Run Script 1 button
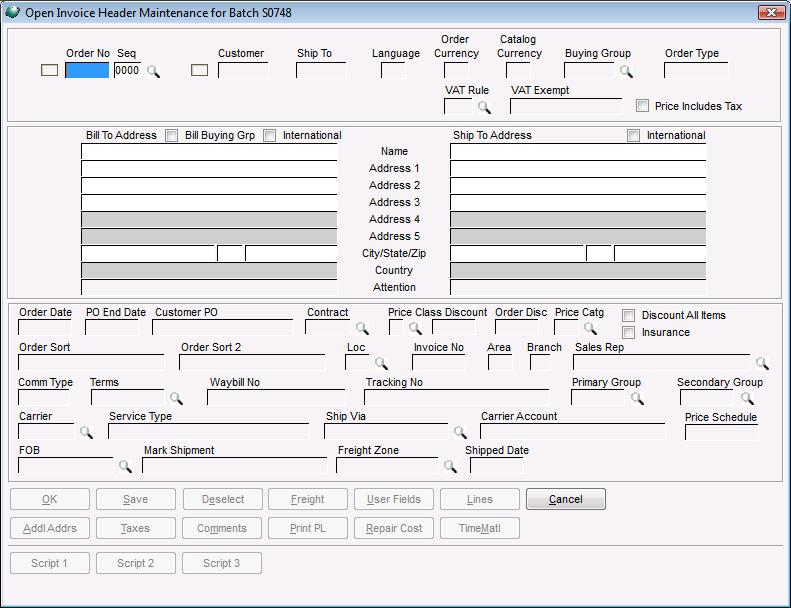The width and height of the screenshot is (791, 608). [x=49, y=563]
